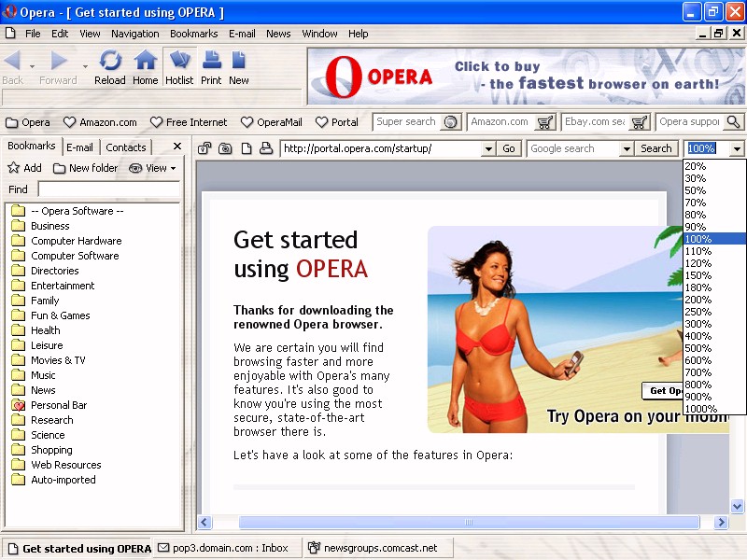Open the OperaMail personal bar bookmark
Image resolution: width=747 pixels, height=560 pixels.
(x=272, y=122)
